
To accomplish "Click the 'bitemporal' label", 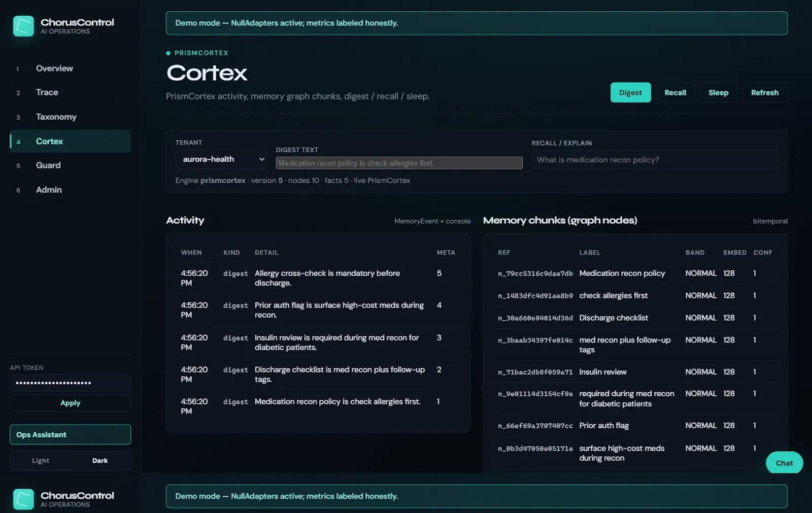I will pyautogui.click(x=770, y=221).
